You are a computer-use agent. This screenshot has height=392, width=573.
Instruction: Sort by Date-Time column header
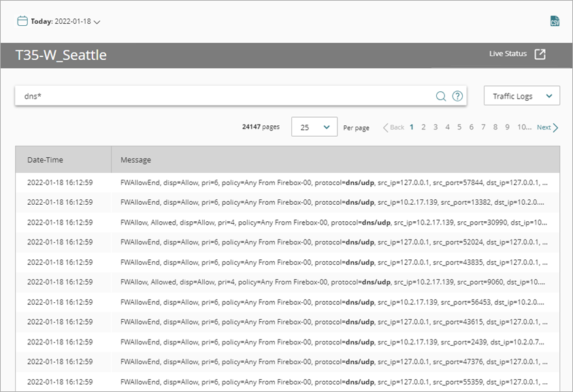(x=45, y=160)
